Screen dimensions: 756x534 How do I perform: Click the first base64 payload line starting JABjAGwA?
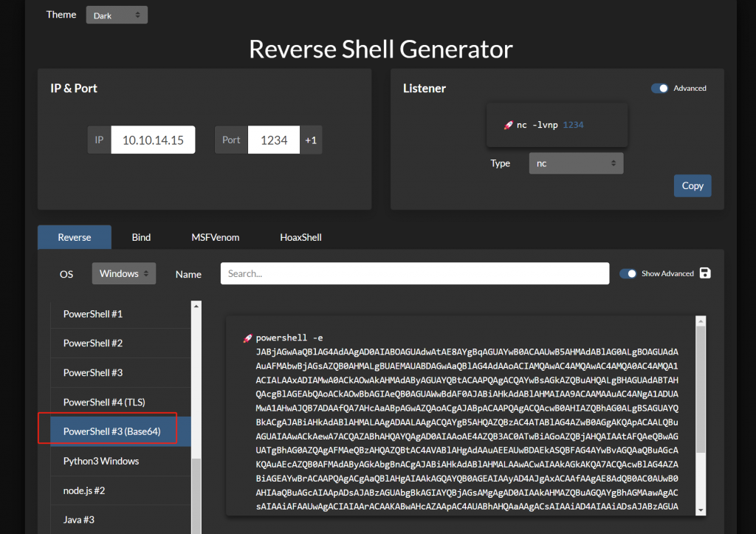pyautogui.click(x=467, y=352)
